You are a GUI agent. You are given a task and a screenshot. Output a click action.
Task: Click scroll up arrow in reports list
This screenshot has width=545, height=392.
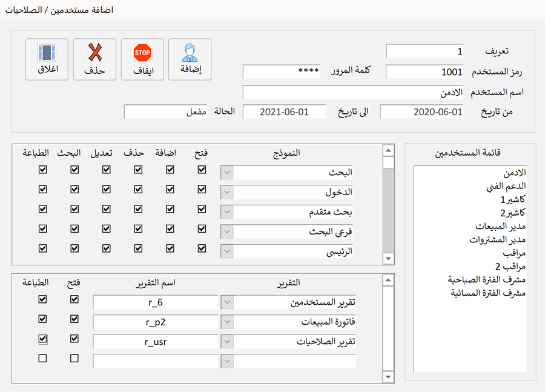[x=389, y=280]
